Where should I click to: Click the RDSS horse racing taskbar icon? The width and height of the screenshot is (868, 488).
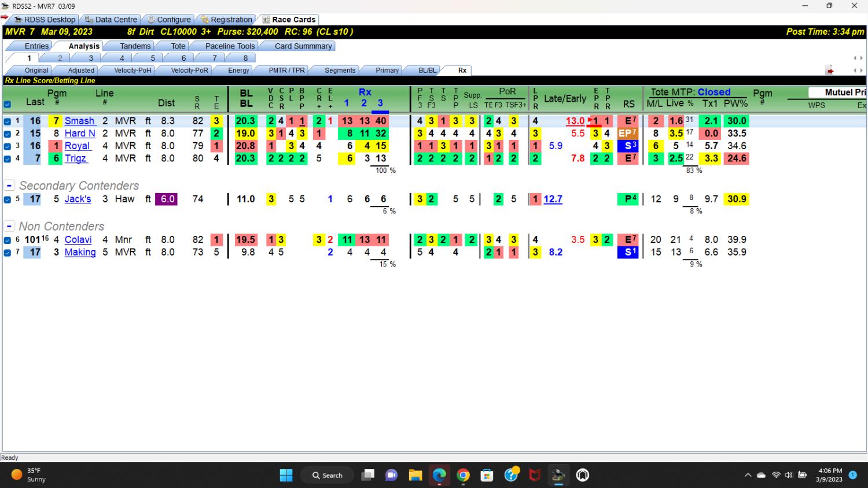(558, 475)
